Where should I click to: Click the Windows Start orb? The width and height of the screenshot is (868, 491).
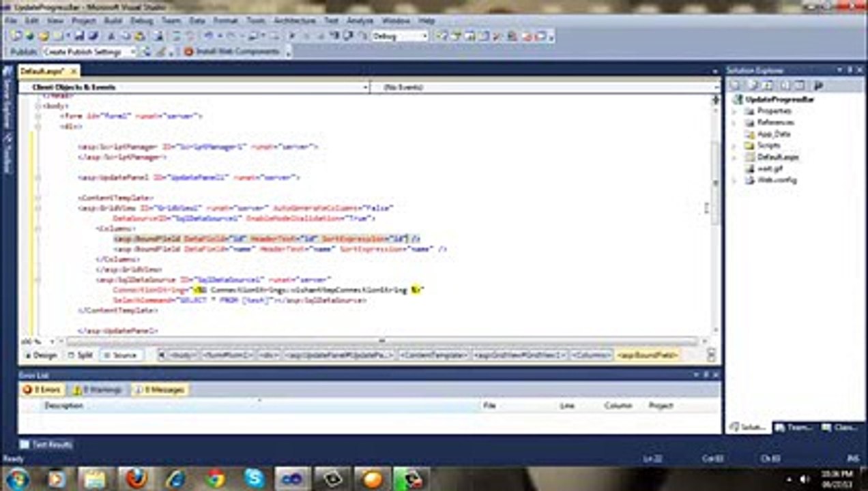(x=17, y=478)
